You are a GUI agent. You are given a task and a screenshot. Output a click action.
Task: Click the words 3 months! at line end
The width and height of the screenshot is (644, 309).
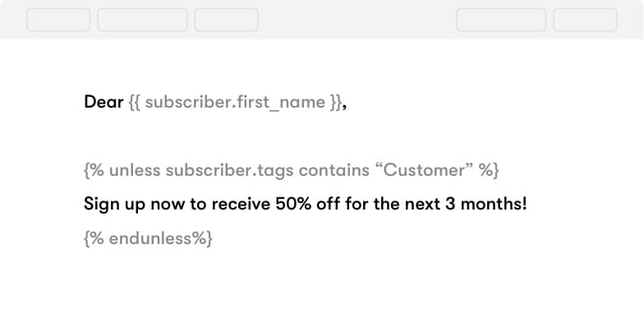[486, 204]
